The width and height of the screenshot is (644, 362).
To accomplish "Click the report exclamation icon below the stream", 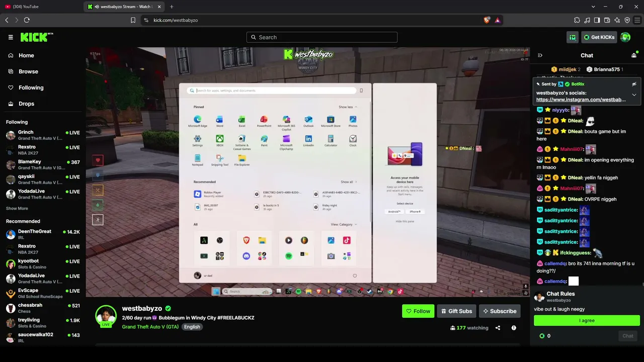I will pyautogui.click(x=514, y=328).
